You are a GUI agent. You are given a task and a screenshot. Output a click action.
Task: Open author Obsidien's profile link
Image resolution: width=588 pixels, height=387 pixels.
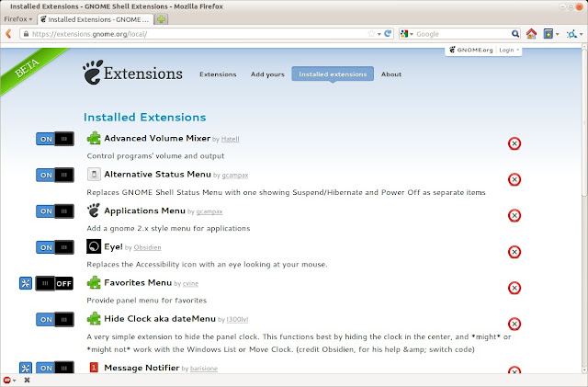click(147, 248)
